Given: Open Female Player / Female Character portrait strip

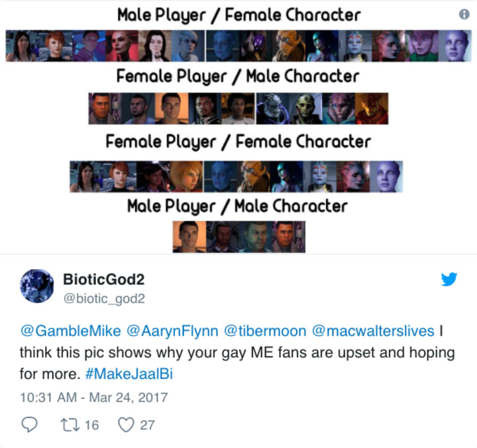Looking at the screenshot, I should pos(236,177).
